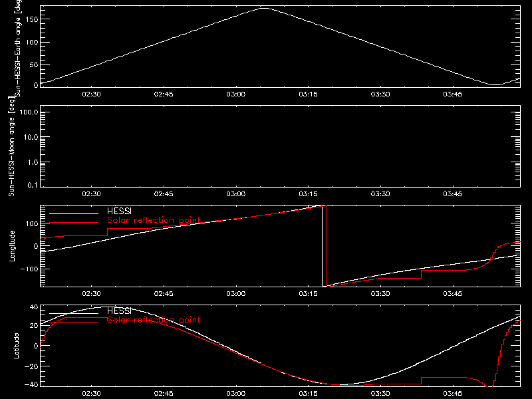This screenshot has height=399, width=532.
Task: Click the white HESSI legend line in Longitude plot
Action: 74,213
